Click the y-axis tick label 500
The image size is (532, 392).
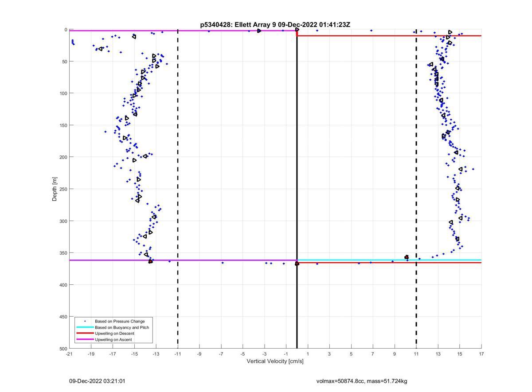(x=63, y=349)
